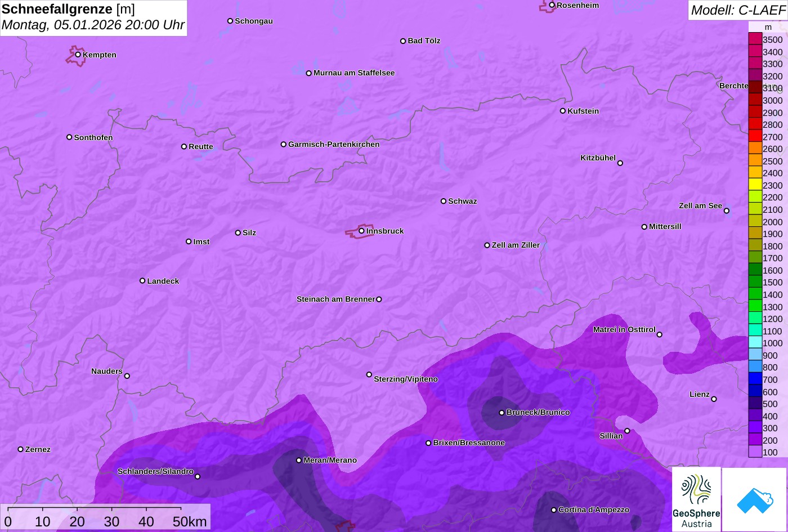Click the cyan 1000 m legend swatch
This screenshot has height=532, width=788.
click(x=755, y=343)
